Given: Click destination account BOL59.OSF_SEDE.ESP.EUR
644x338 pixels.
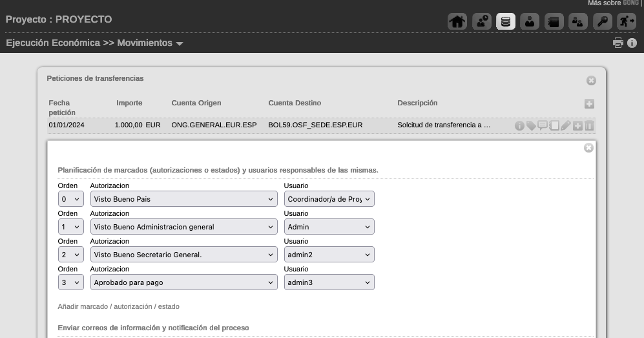Looking at the screenshot, I should point(315,125).
